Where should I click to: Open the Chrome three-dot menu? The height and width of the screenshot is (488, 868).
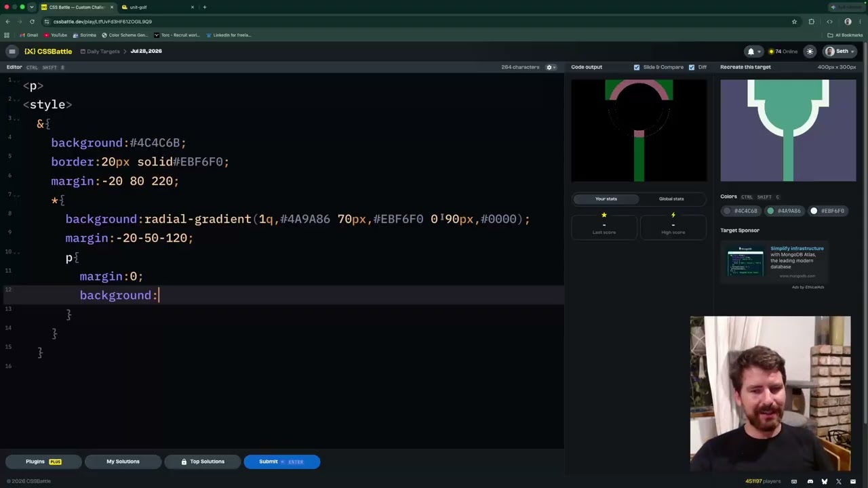(861, 22)
